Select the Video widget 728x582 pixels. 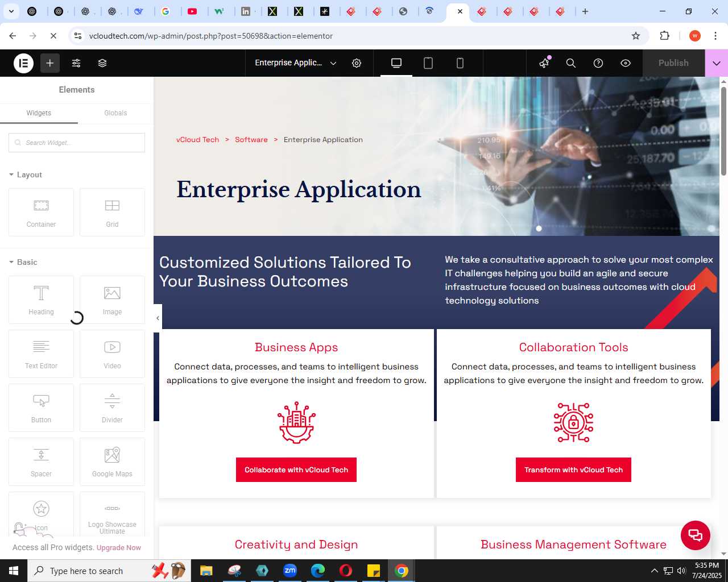112,354
